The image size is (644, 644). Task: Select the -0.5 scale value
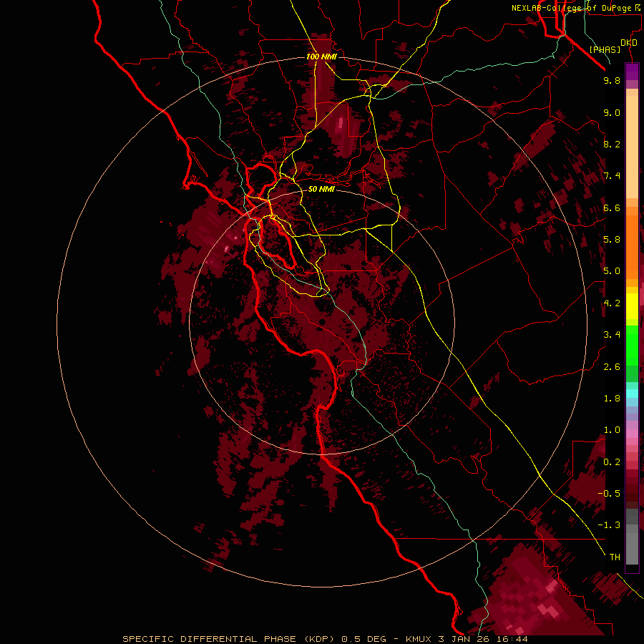[x=609, y=493]
